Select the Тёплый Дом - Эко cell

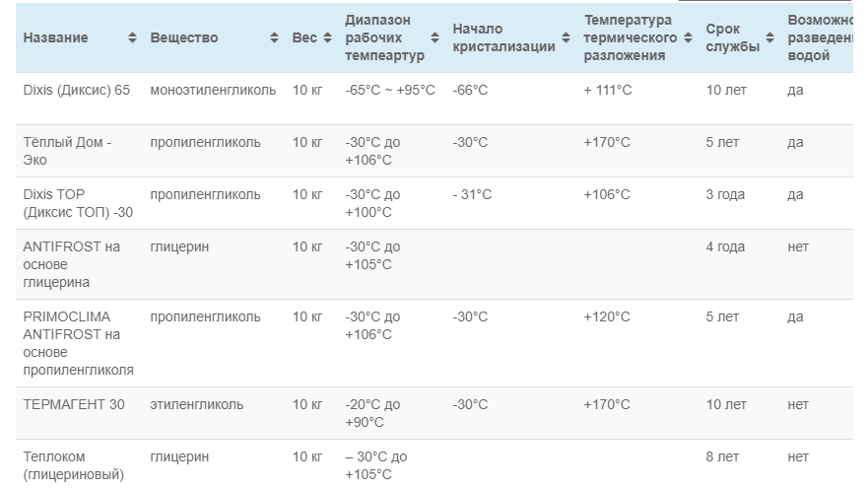point(67,151)
